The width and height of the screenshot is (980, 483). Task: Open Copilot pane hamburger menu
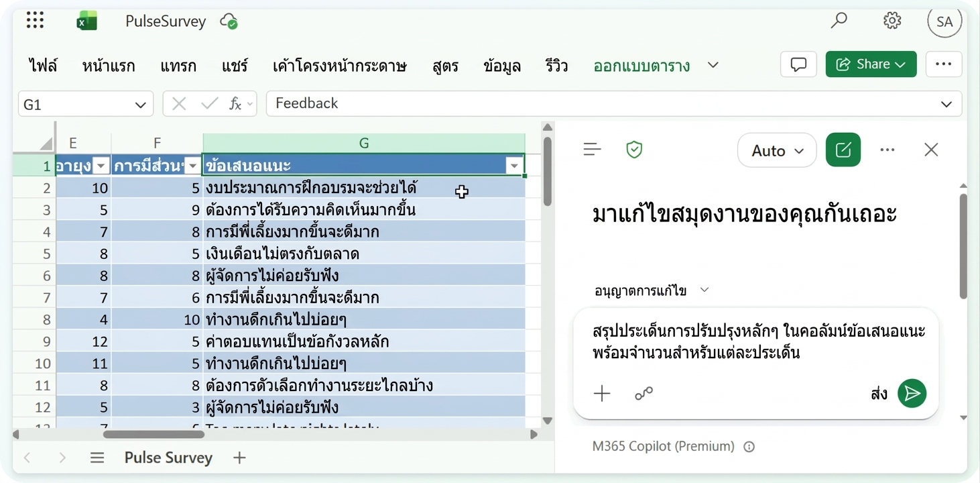tap(593, 150)
